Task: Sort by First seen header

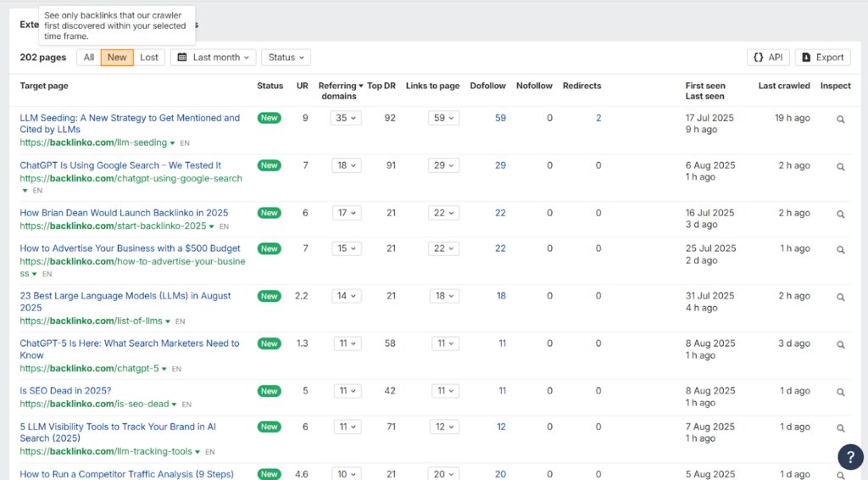Action: coord(705,86)
